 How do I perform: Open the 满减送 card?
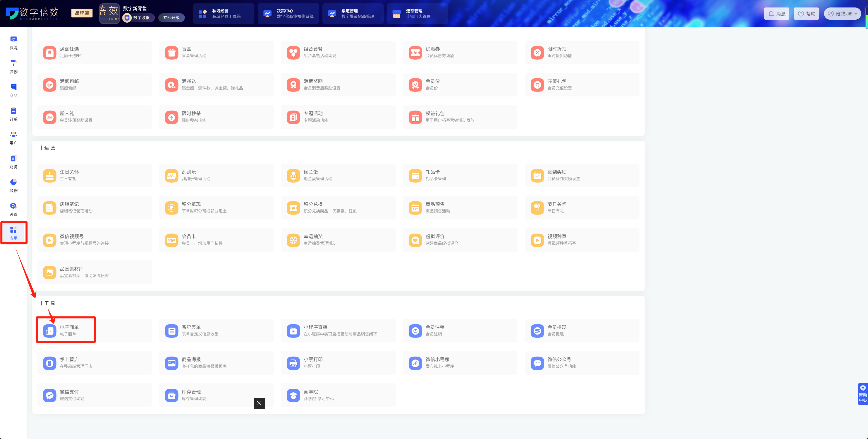tap(216, 85)
